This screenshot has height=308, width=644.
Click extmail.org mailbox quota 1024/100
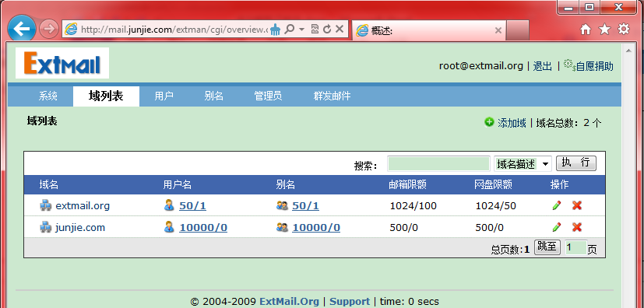pyautogui.click(x=413, y=205)
